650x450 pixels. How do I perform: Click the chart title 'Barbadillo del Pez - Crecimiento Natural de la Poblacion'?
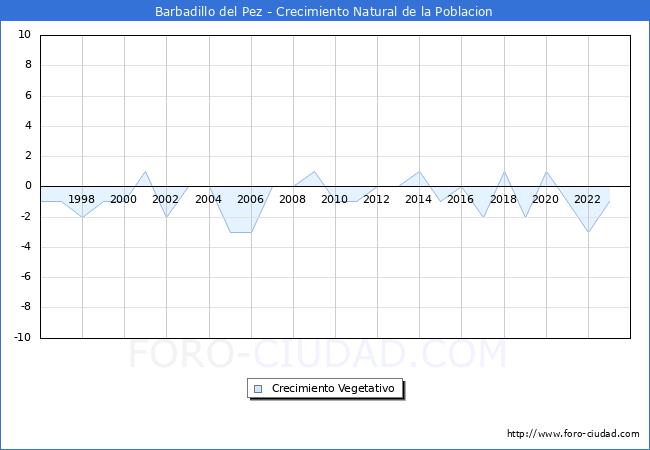pos(324,11)
